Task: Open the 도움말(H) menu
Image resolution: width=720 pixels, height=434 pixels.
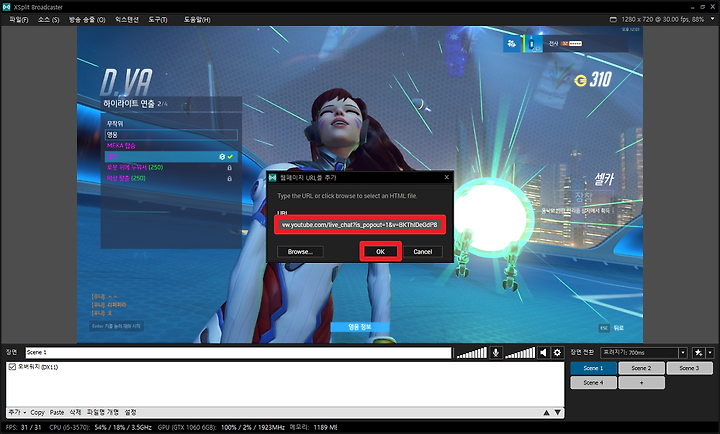Action: coord(197,19)
